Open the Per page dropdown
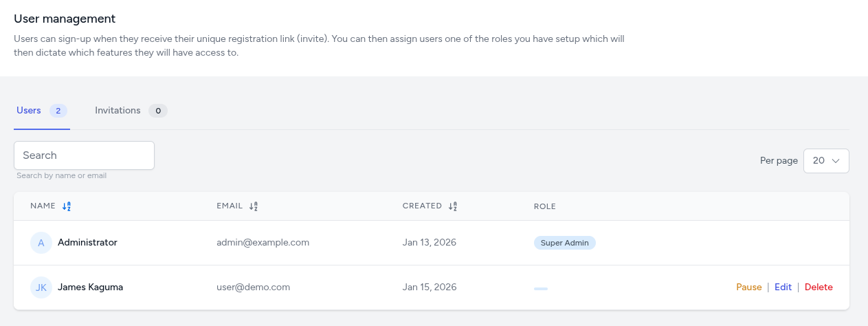This screenshot has width=868, height=326. pyautogui.click(x=826, y=160)
